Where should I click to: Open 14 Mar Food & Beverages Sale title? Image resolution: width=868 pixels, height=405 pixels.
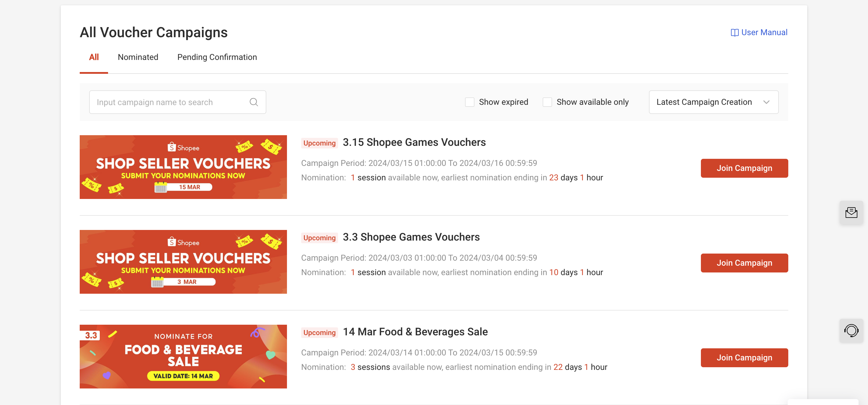coord(415,332)
